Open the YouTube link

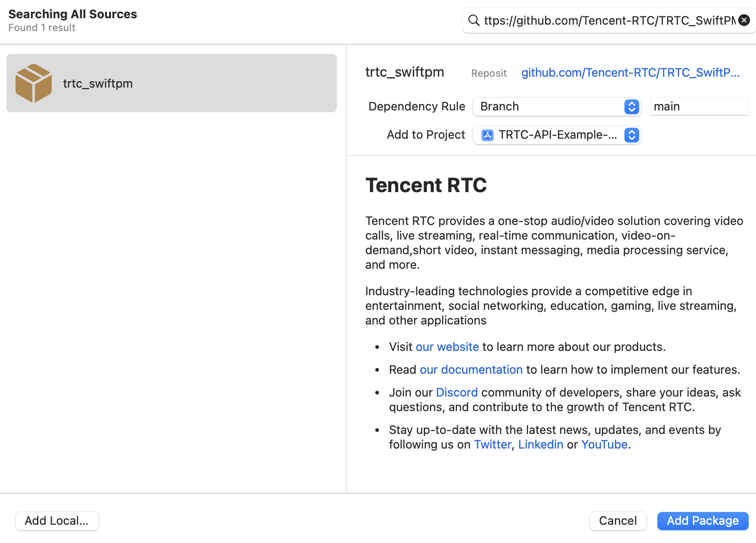604,444
